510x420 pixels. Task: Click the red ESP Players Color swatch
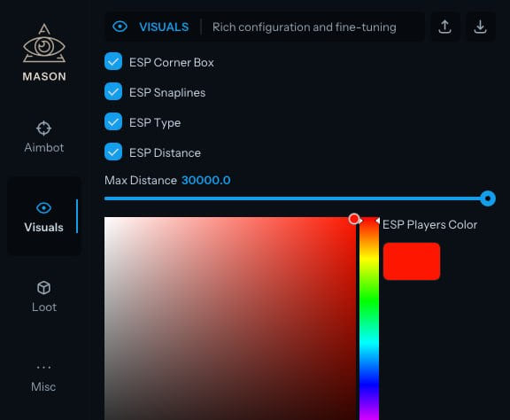[x=412, y=261]
